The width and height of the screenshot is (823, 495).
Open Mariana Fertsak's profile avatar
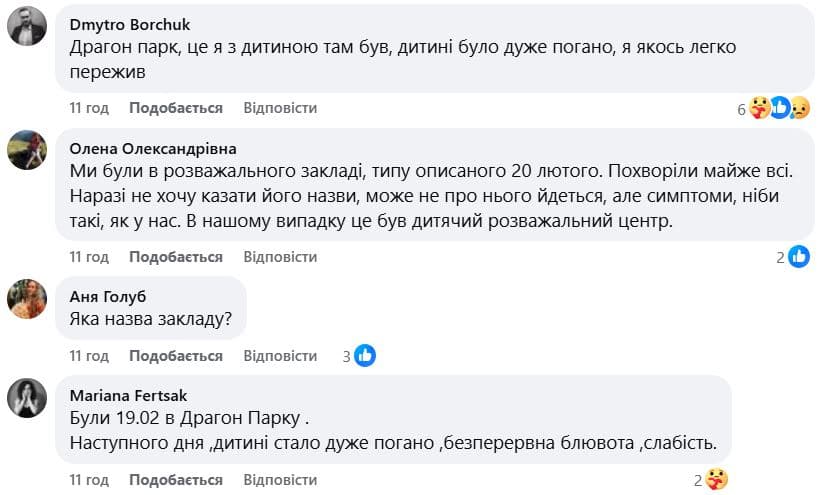(x=27, y=397)
